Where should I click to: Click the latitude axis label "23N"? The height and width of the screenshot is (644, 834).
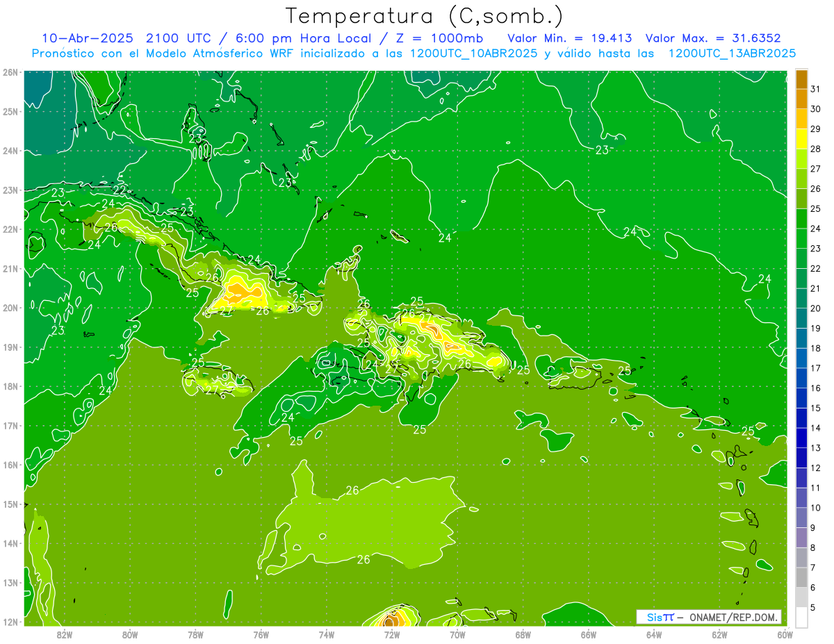(x=10, y=190)
